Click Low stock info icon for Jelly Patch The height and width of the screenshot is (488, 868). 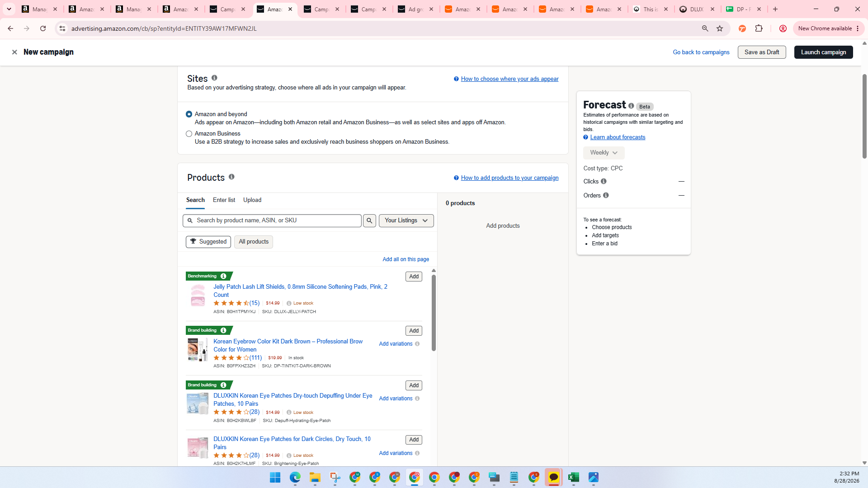tap(289, 303)
